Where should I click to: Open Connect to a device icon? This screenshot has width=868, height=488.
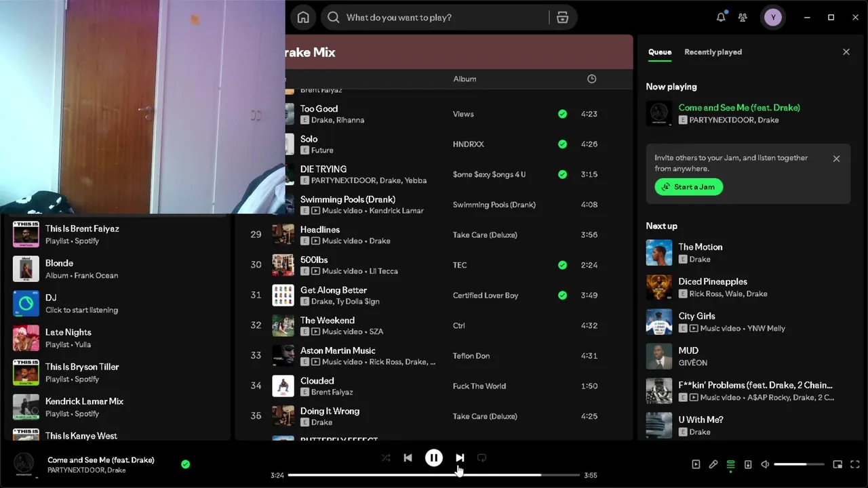748,464
